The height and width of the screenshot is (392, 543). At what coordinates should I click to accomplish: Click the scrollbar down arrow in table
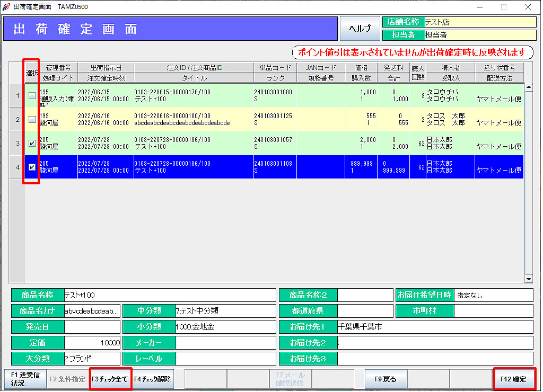(x=528, y=279)
